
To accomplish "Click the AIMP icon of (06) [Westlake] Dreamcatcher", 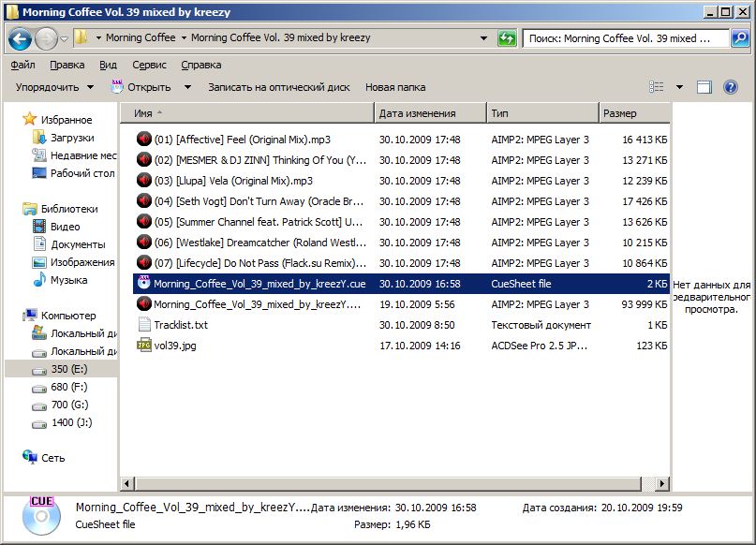I will tap(143, 243).
